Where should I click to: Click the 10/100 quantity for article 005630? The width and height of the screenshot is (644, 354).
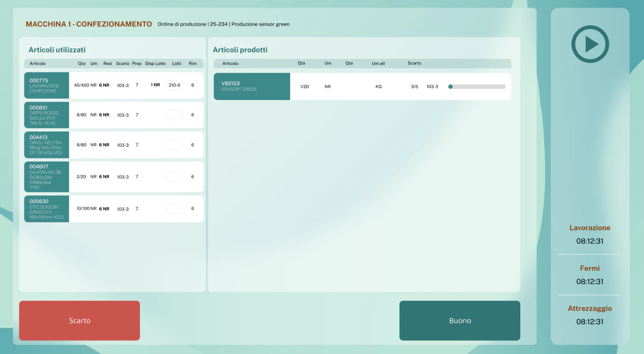(x=83, y=209)
